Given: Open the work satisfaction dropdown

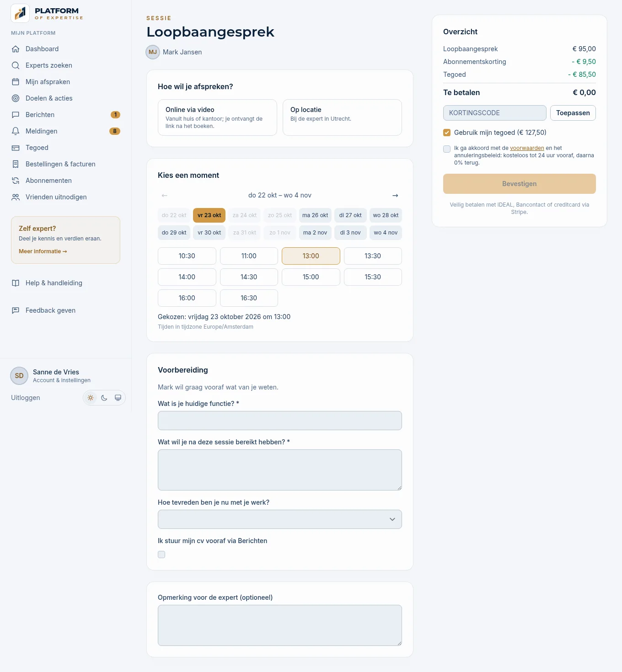Looking at the screenshot, I should pyautogui.click(x=280, y=519).
